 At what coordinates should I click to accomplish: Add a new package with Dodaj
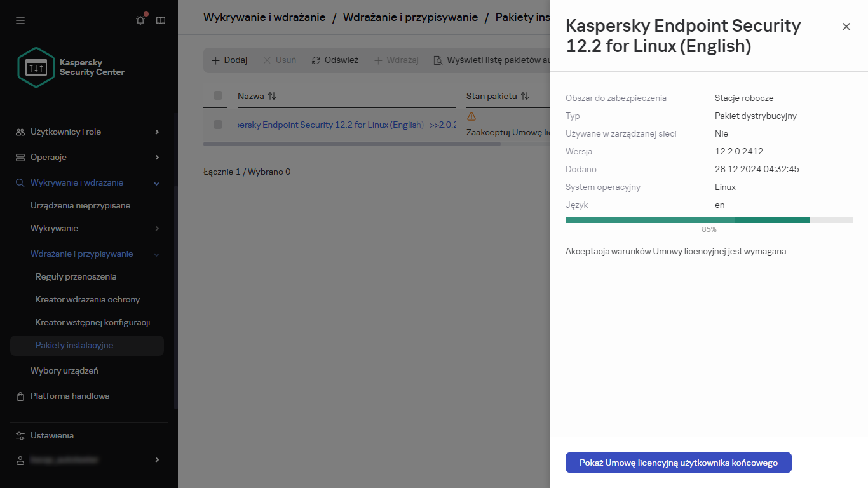(x=229, y=60)
